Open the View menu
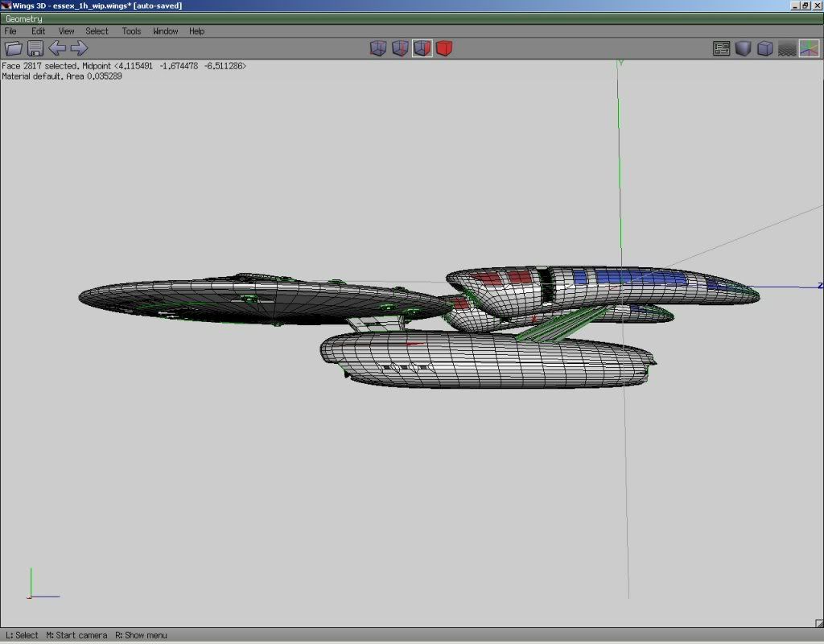 tap(66, 31)
